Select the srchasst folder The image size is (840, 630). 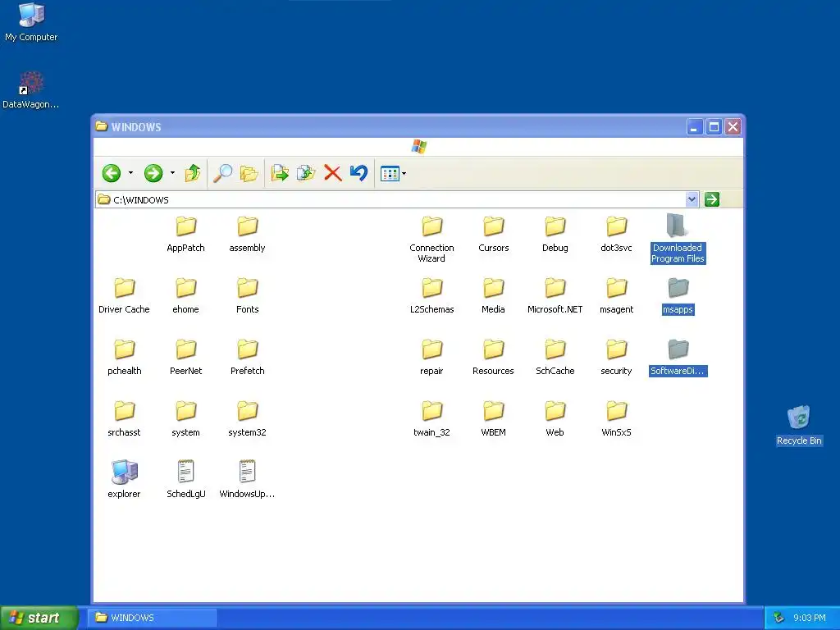click(x=125, y=419)
